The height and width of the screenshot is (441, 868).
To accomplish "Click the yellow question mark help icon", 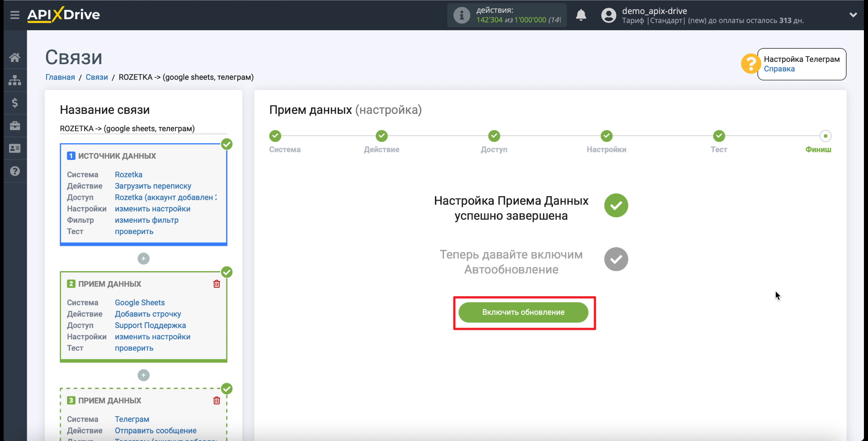I will tap(750, 64).
